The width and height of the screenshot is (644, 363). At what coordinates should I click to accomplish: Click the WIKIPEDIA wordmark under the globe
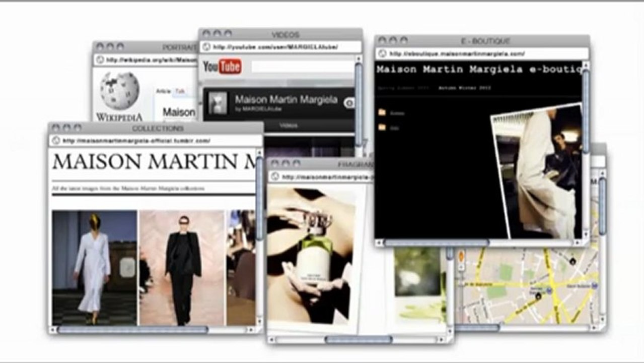click(x=119, y=117)
